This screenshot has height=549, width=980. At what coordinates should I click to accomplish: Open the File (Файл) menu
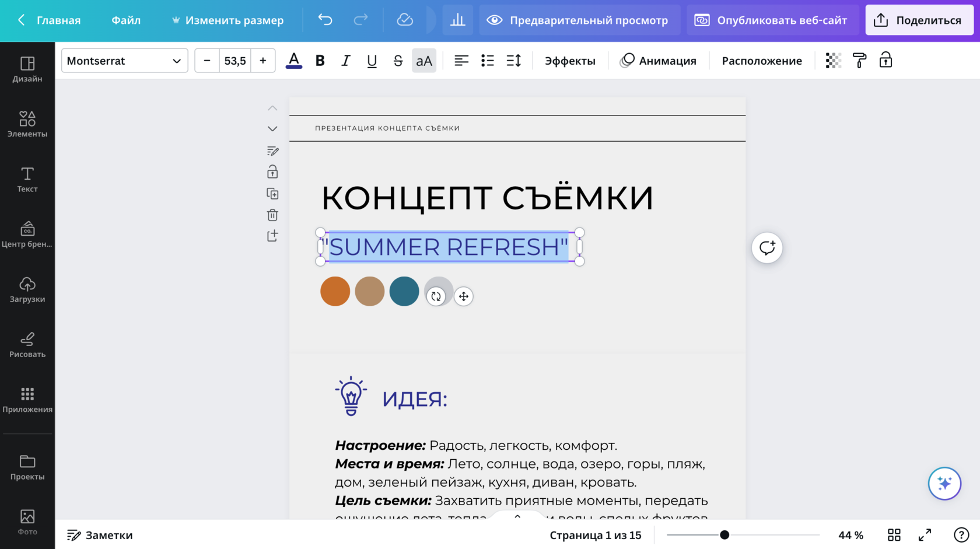(126, 20)
